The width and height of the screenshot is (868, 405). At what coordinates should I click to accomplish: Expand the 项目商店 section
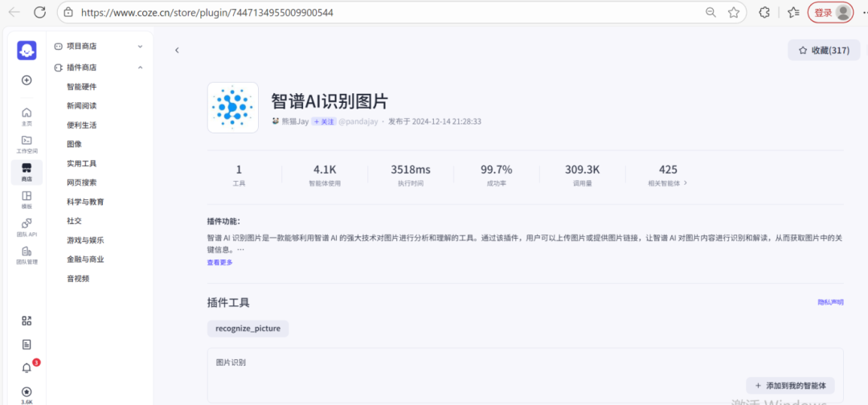click(x=140, y=47)
